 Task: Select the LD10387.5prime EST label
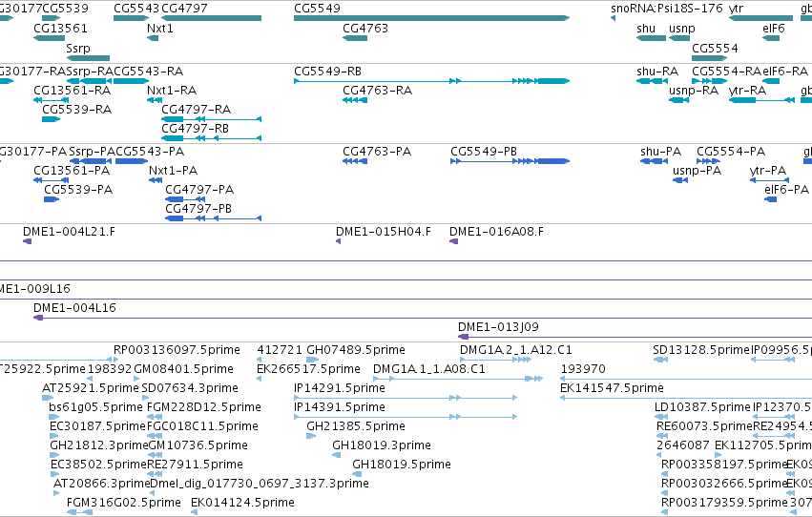click(x=702, y=406)
